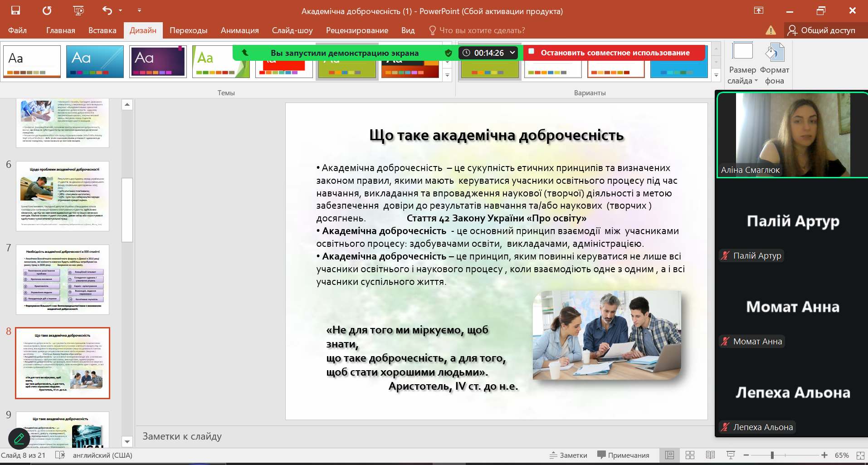Toggle Примечания comments pane
This screenshot has height=465, width=868.
pos(623,455)
